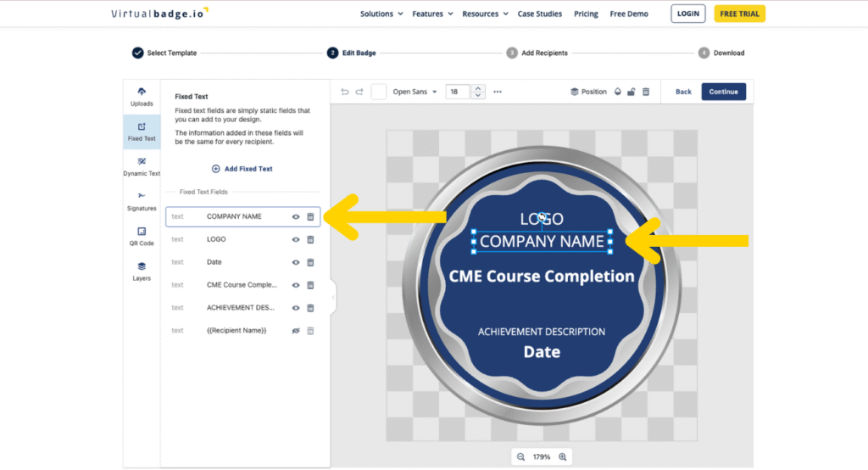Hide the COMPANY NAME text field
The width and height of the screenshot is (868, 470).
(296, 216)
